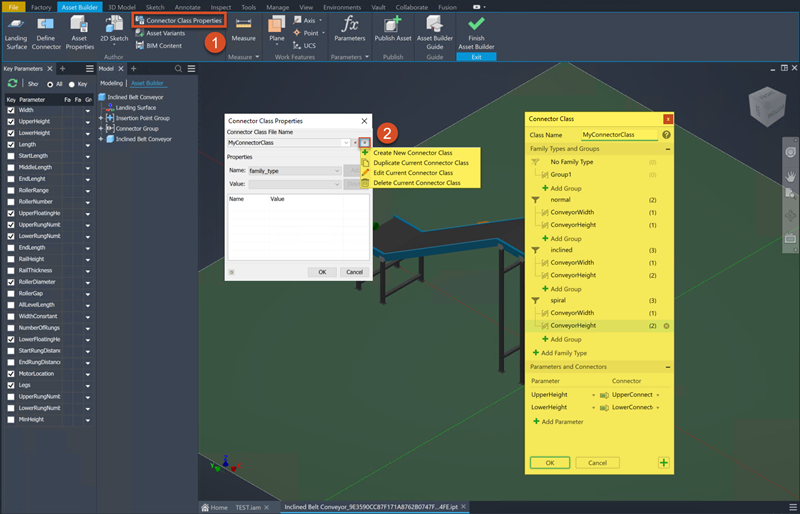This screenshot has width=800, height=514.
Task: Select the All radio button
Action: [x=50, y=84]
